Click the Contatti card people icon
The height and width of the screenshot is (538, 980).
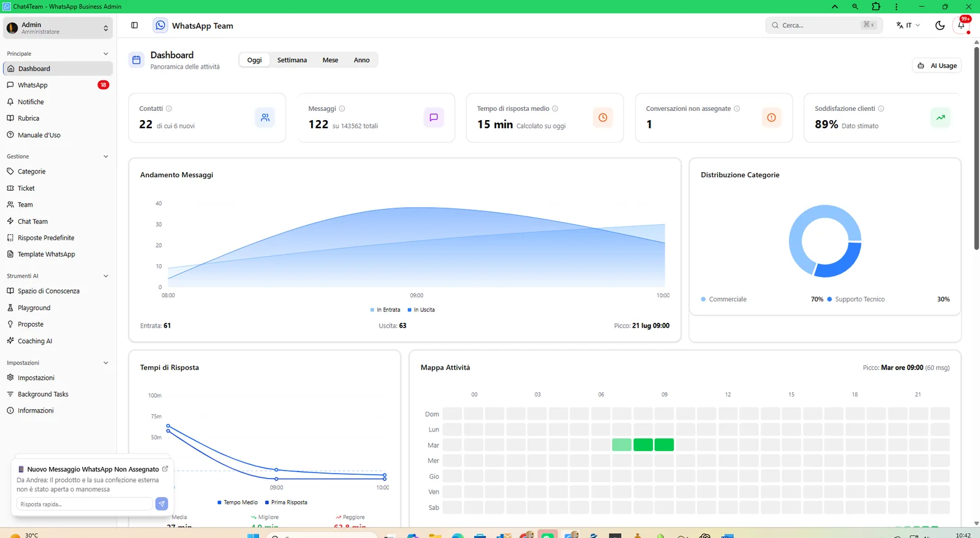tap(265, 117)
